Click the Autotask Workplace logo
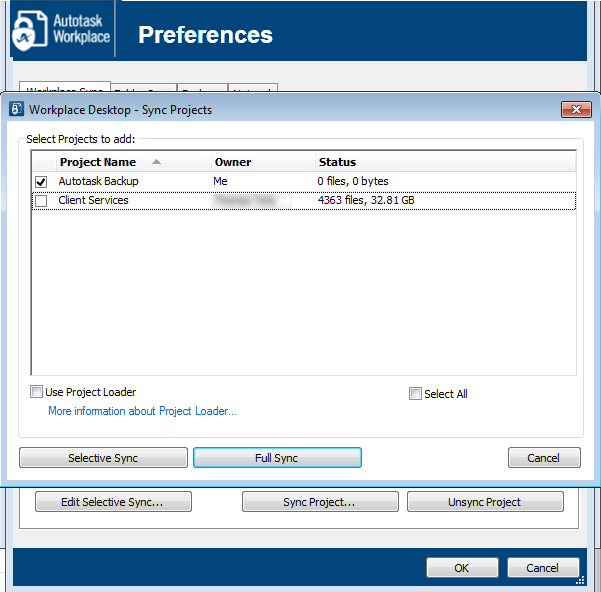601x592 pixels. [x=60, y=32]
